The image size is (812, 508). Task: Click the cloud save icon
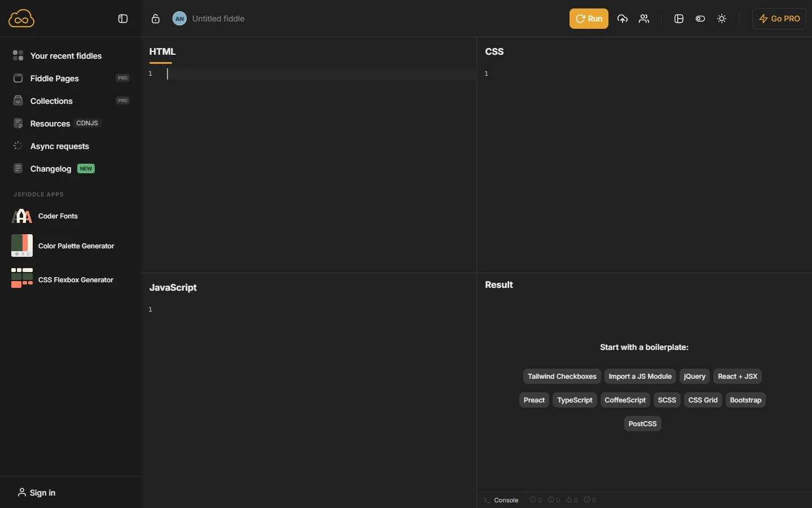(x=623, y=19)
